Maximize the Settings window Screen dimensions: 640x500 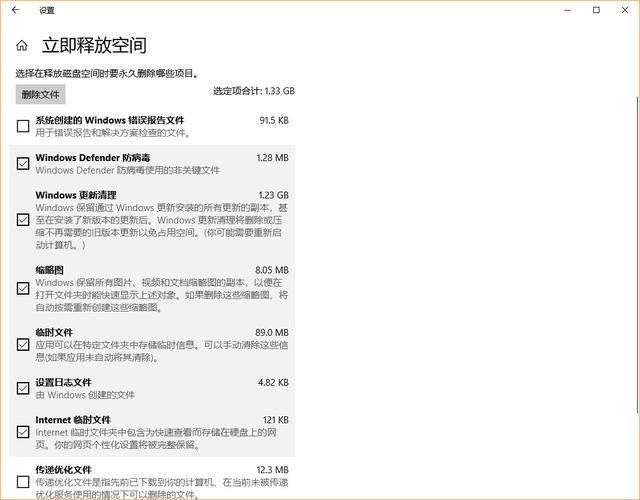point(596,10)
